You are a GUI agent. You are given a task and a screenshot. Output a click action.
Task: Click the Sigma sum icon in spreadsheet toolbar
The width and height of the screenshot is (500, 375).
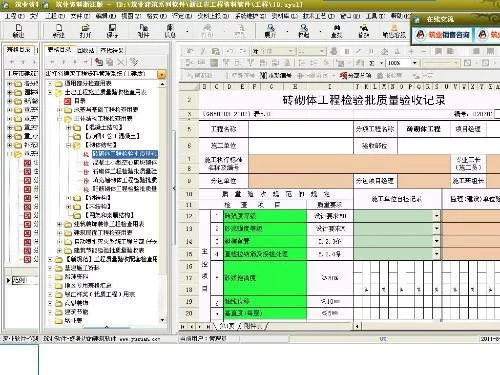372,63
